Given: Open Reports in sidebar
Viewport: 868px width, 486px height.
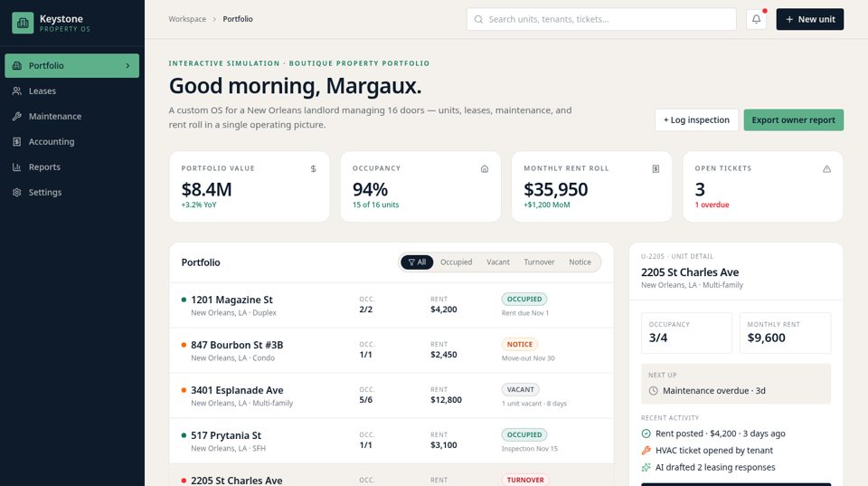Looking at the screenshot, I should click(72, 167).
